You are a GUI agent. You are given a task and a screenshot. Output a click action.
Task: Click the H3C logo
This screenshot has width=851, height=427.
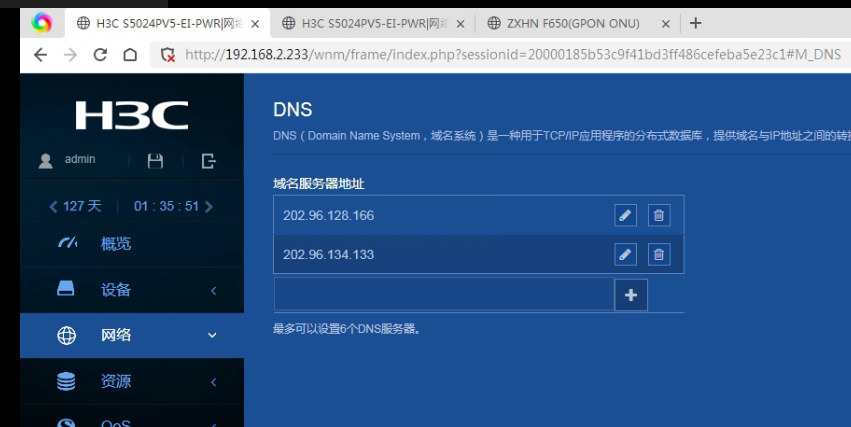pos(132,115)
